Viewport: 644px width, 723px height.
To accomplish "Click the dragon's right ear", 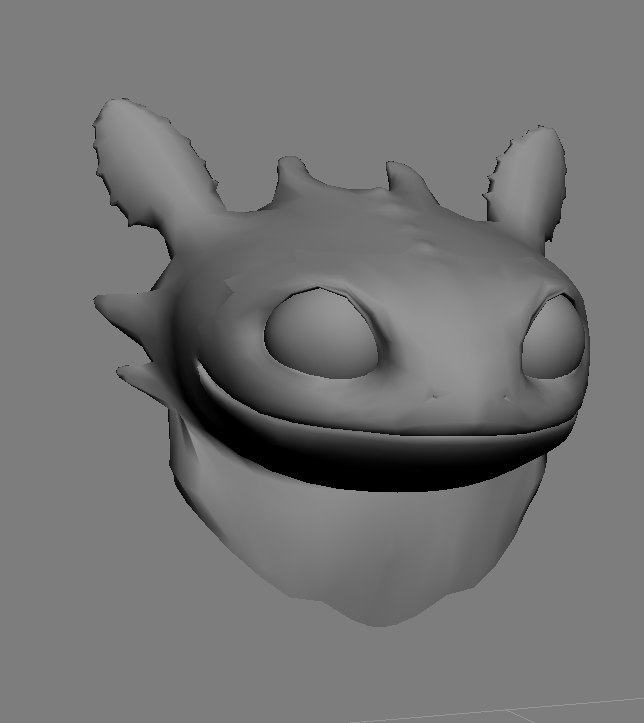I will click(525, 180).
